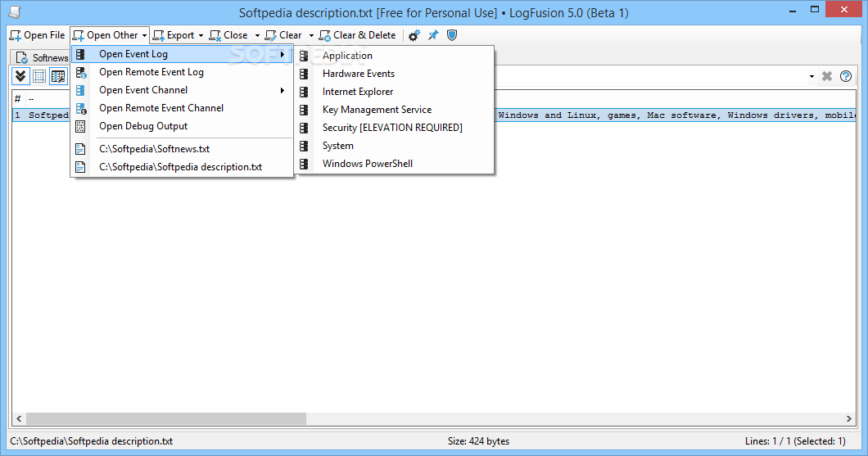This screenshot has width=868, height=456.
Task: Open recent file C:\Softpedia\Softnews.txt
Action: (182, 149)
